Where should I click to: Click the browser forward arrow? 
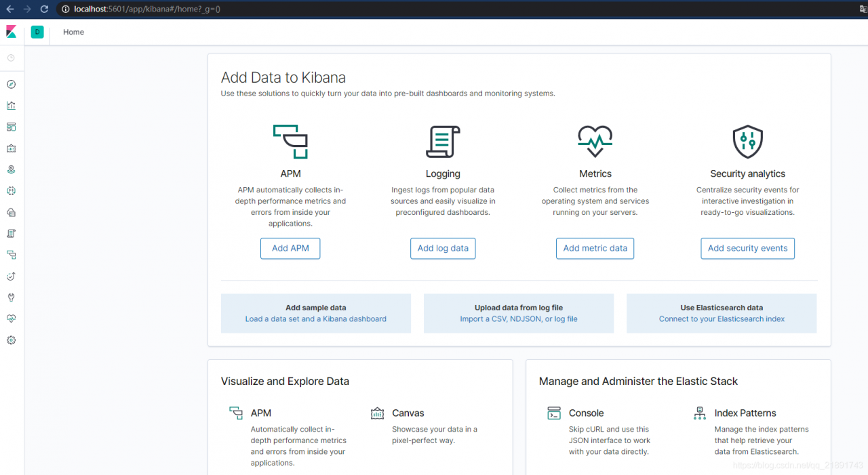27,9
